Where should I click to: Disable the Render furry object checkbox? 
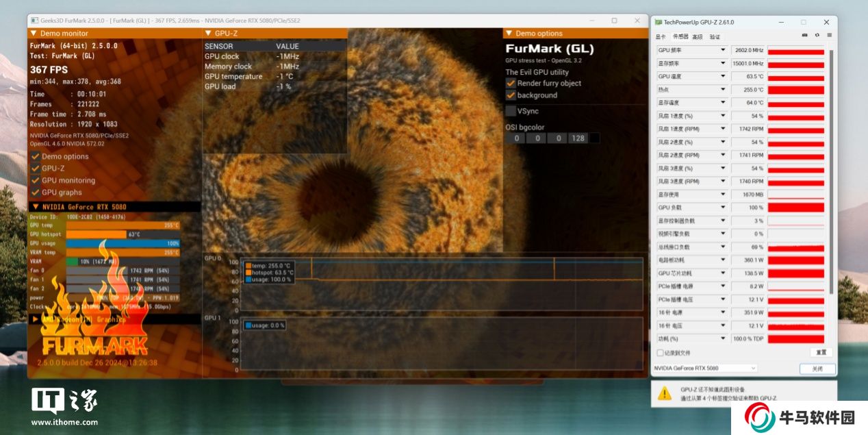pos(510,83)
